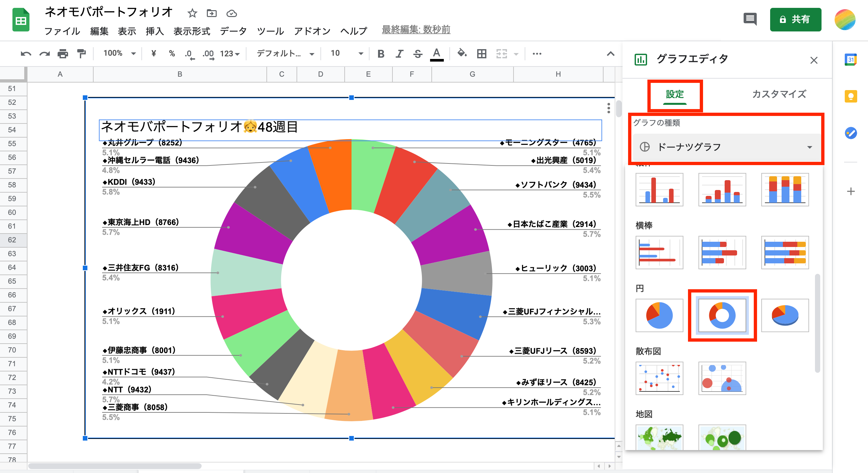Open the デフォルト font dropdown
The height and width of the screenshot is (473, 868).
tap(285, 53)
